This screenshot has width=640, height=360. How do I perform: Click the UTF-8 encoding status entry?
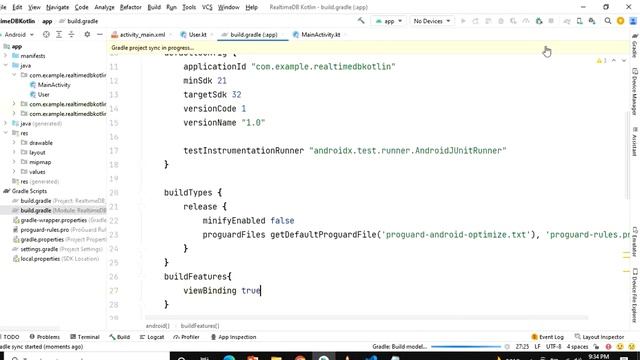pos(553,347)
